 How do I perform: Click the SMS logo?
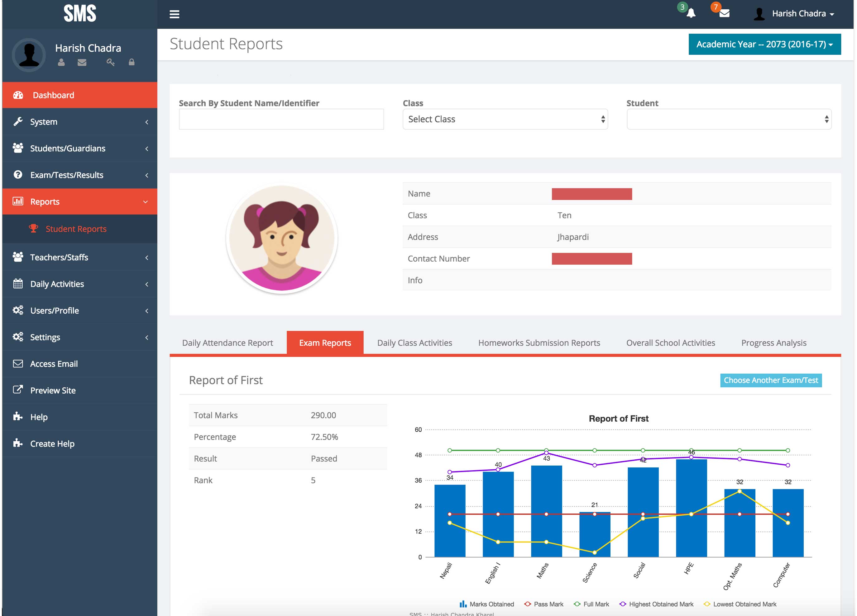(x=80, y=14)
